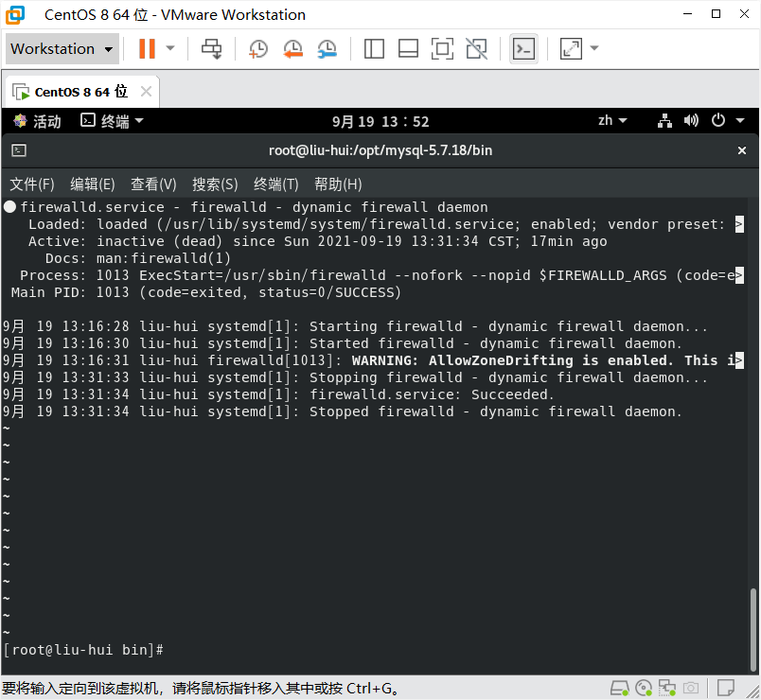This screenshot has width=761, height=700.
Task: Click the 'Docs: man:firewalld(1)' line
Action: pos(138,258)
